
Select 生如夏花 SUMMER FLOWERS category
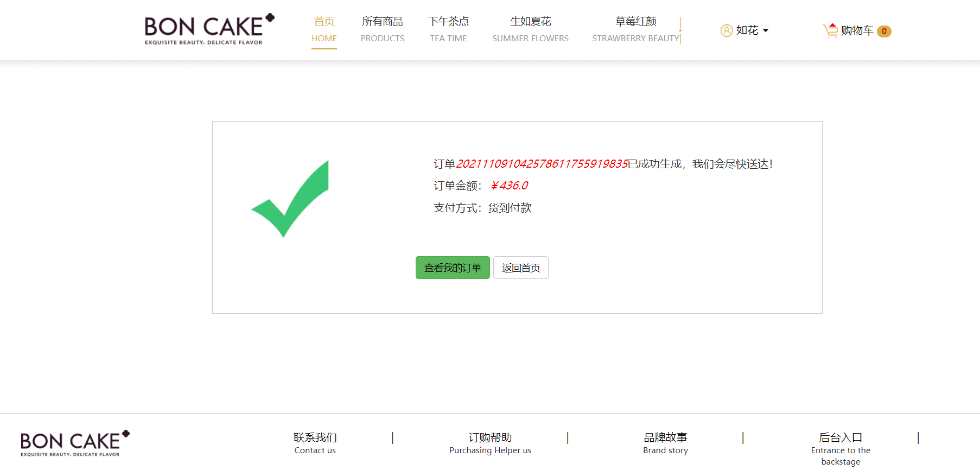pos(530,29)
